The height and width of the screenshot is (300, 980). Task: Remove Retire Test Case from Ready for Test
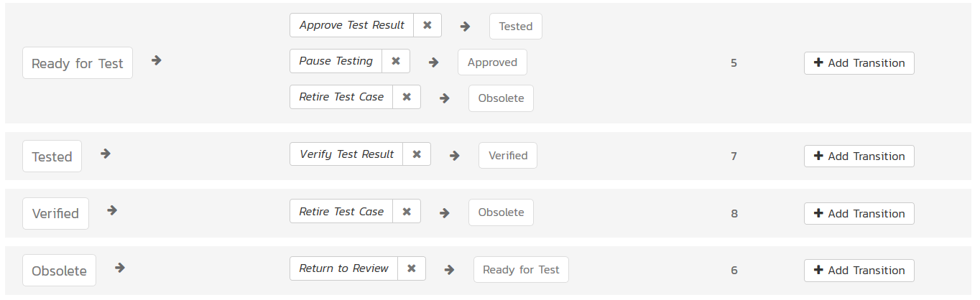[407, 97]
